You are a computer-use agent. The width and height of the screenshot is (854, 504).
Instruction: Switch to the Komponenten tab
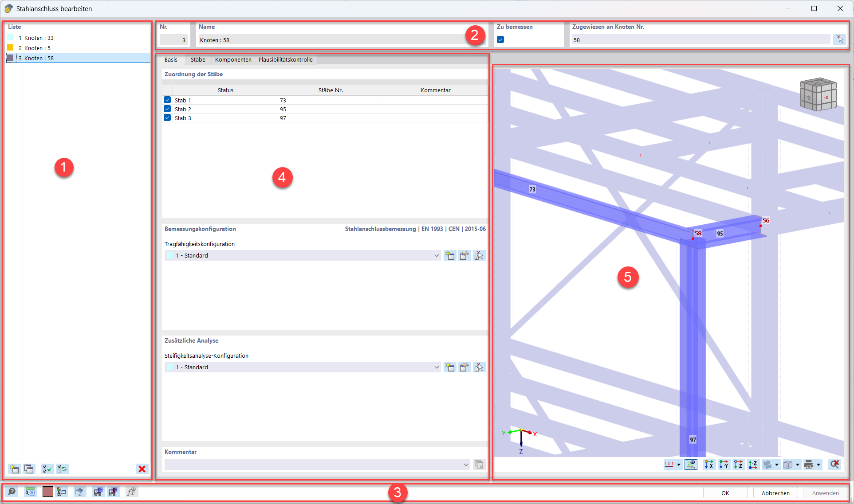(233, 59)
